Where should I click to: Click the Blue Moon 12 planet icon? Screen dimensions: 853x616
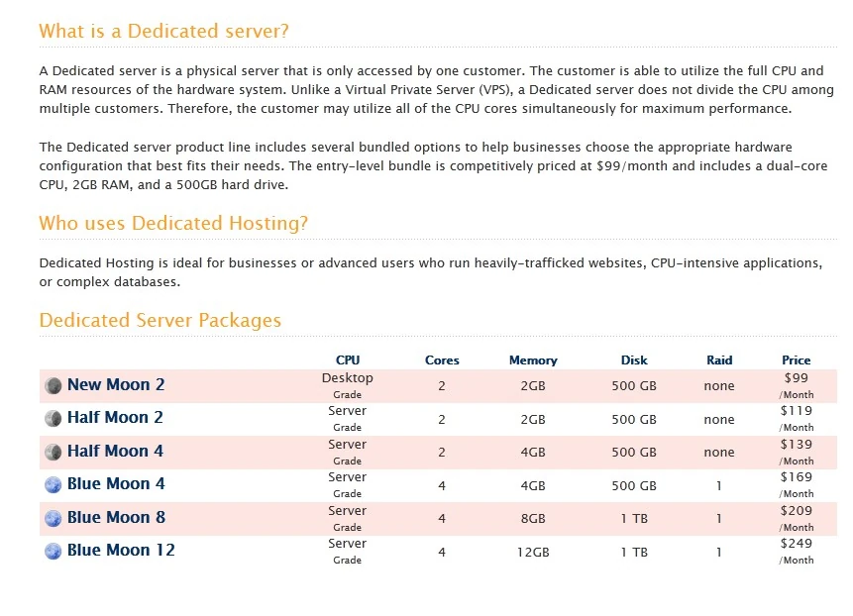[53, 551]
